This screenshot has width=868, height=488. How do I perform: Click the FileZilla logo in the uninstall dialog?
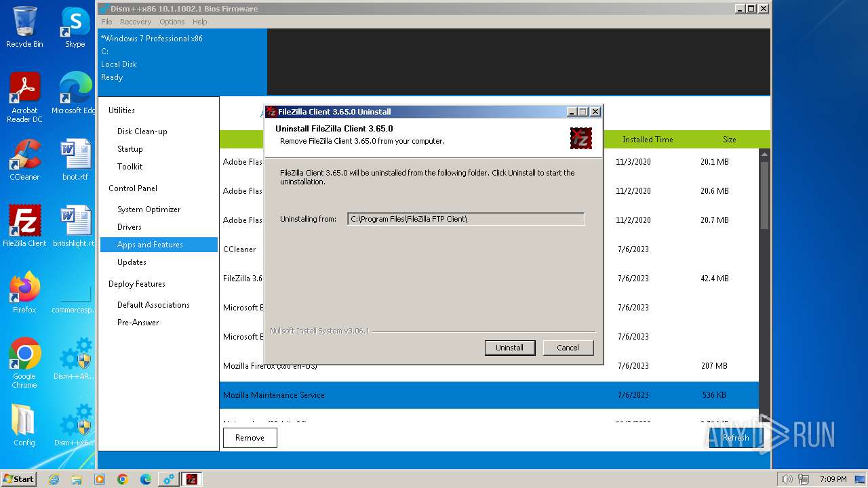pyautogui.click(x=581, y=138)
